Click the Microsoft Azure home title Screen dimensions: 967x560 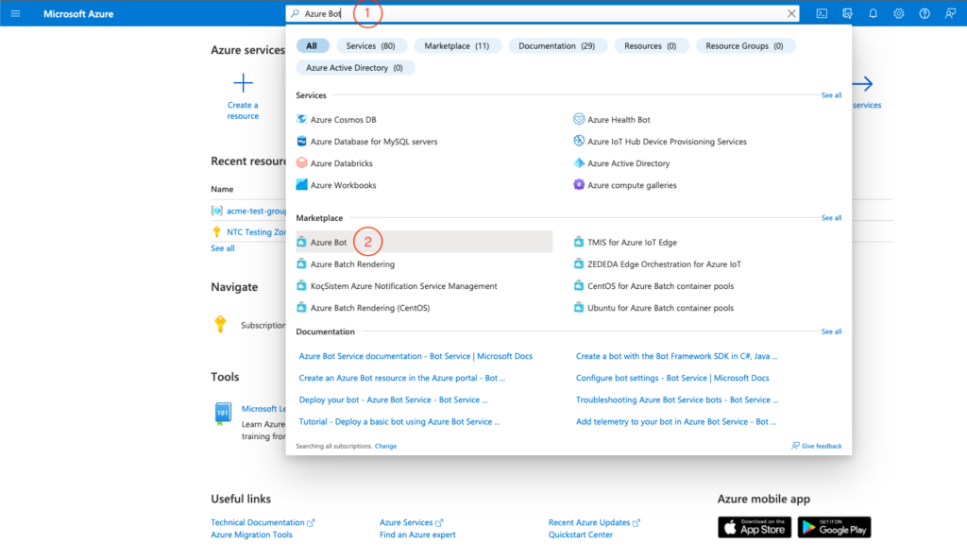click(x=78, y=13)
